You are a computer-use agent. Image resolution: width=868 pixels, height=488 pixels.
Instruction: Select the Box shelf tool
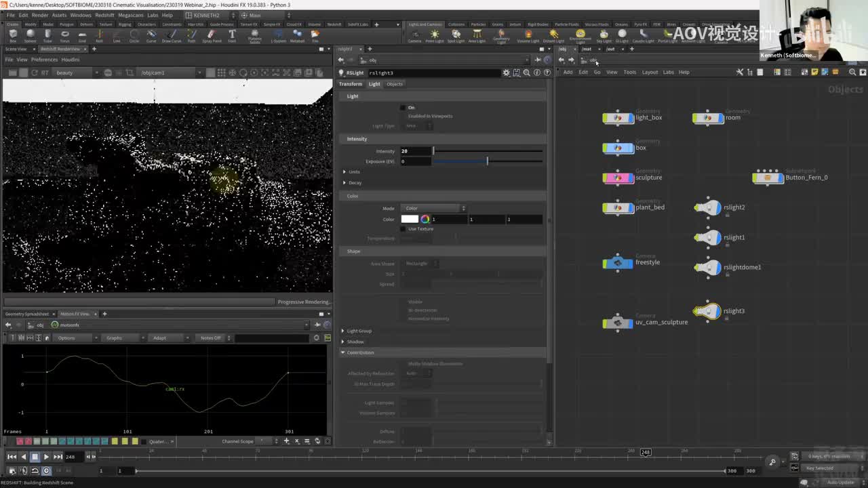coord(13,35)
